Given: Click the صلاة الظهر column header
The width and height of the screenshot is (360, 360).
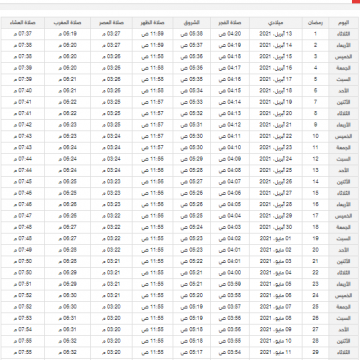Looking at the screenshot, I should (152, 23).
